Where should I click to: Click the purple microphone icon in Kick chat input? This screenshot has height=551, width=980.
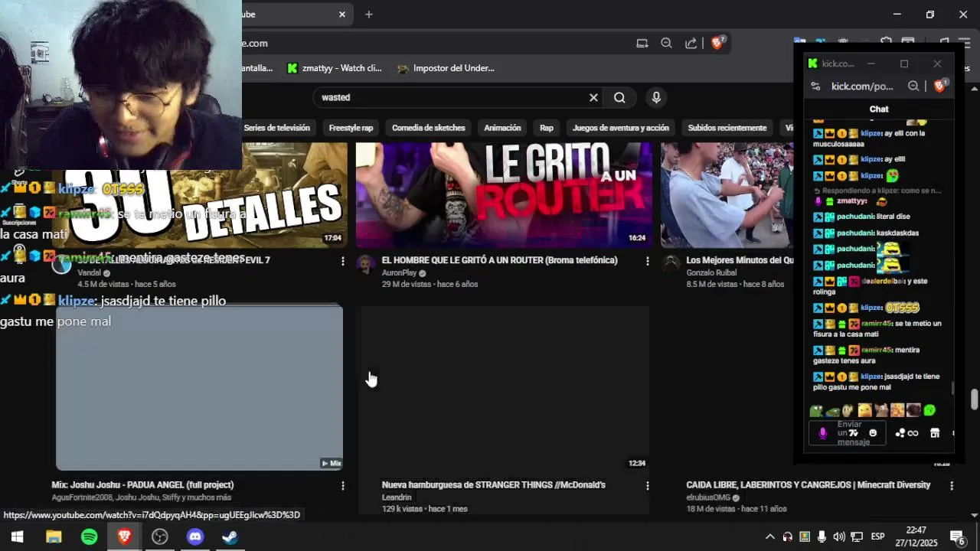coord(823,433)
